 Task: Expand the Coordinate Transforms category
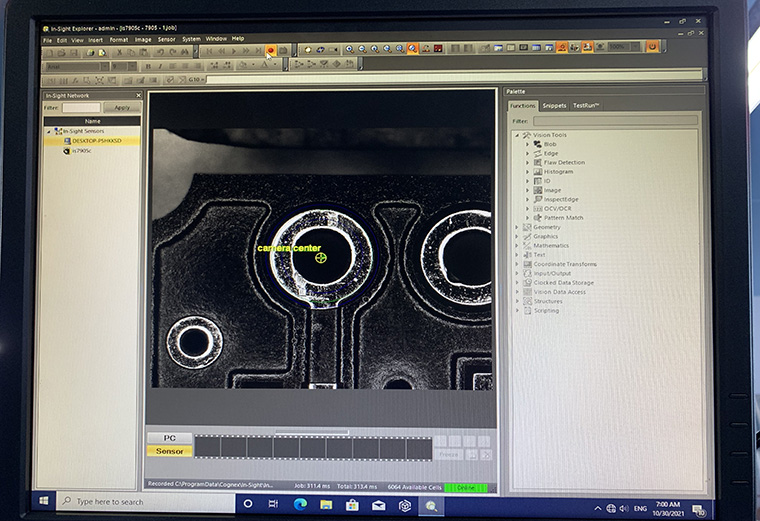517,264
